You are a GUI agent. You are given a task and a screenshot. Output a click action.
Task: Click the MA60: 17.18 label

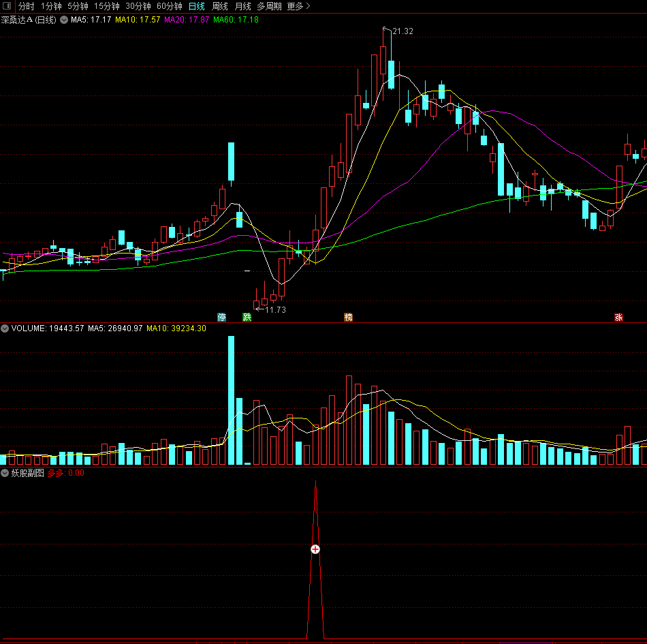236,19
